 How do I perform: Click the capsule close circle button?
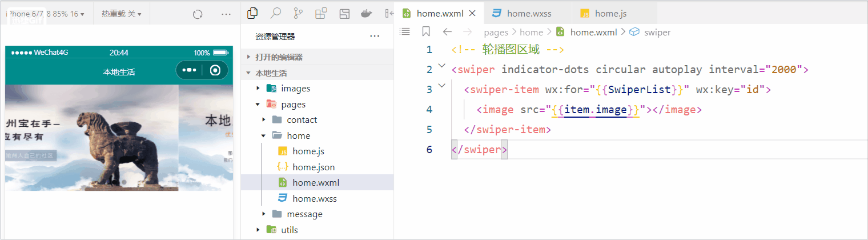(x=215, y=70)
